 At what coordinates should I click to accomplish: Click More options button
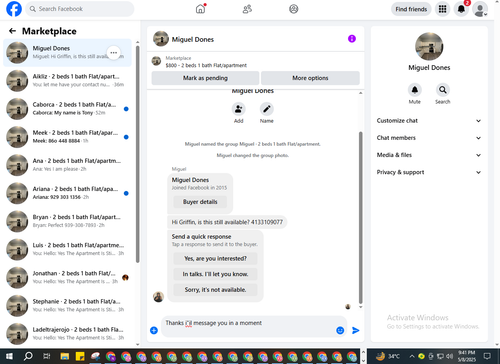(x=310, y=78)
